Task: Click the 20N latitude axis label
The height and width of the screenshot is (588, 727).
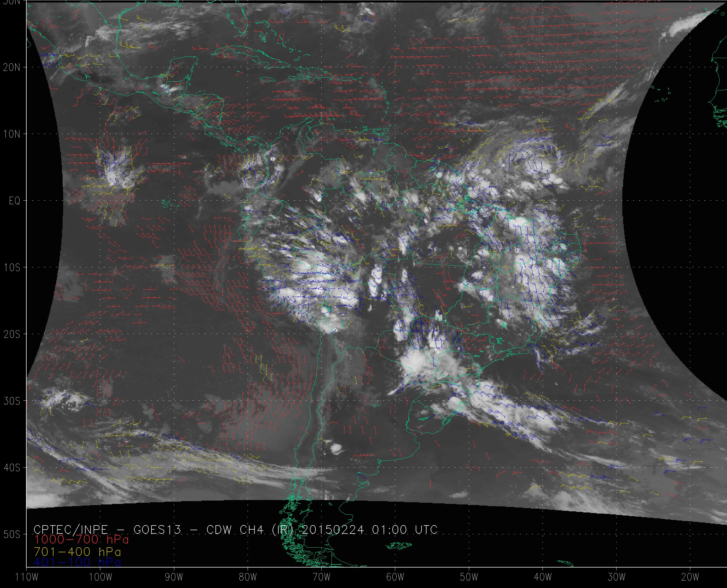Action: (x=12, y=68)
